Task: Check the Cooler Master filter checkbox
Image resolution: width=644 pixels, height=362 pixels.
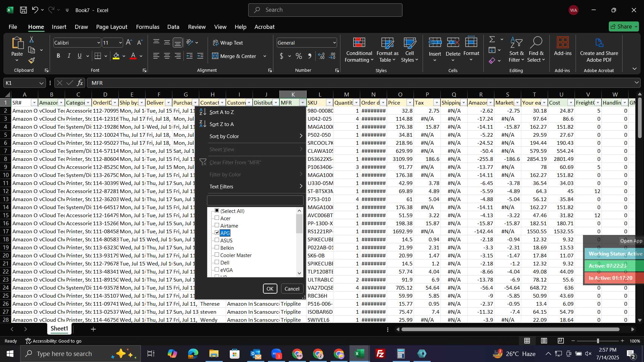Action: pos(217,255)
